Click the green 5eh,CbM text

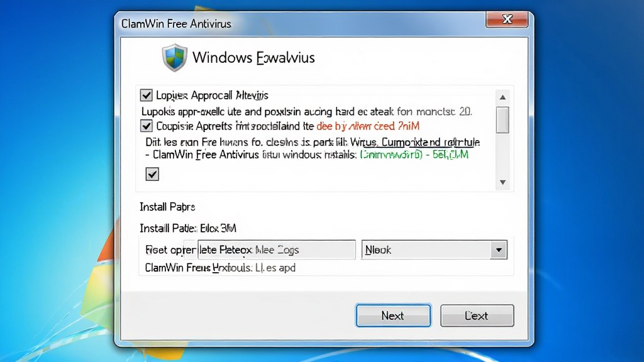[450, 155]
